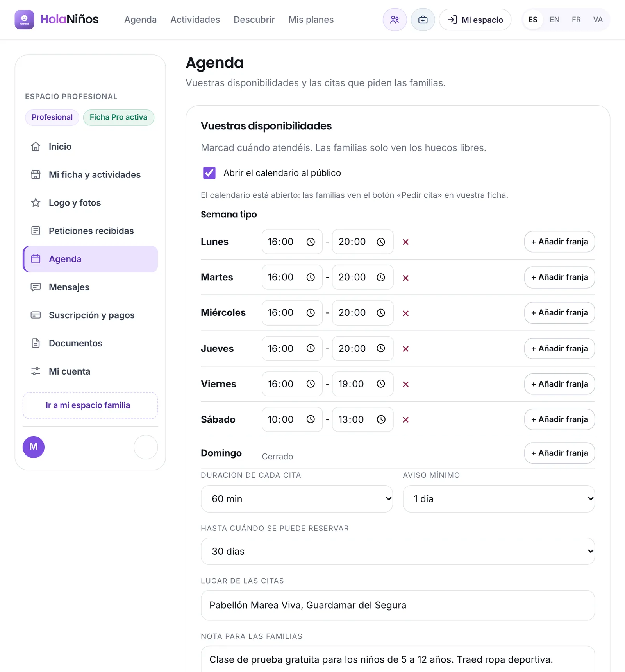Screen dimensions: 625x672
Task: Open the Hasta cuándo se puede reservar dropdown
Action: click(x=398, y=551)
